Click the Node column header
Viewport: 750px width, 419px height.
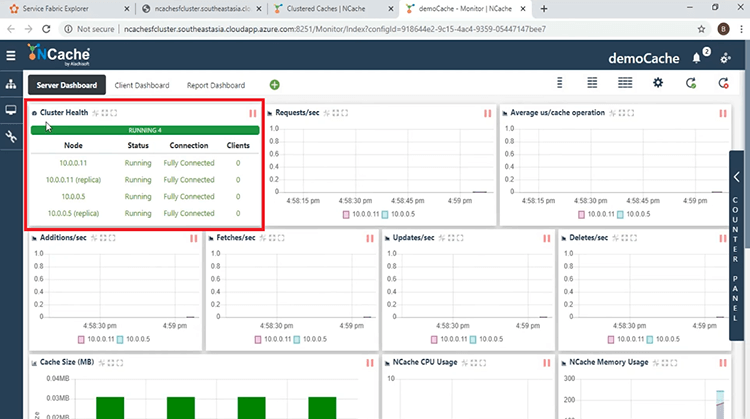73,145
